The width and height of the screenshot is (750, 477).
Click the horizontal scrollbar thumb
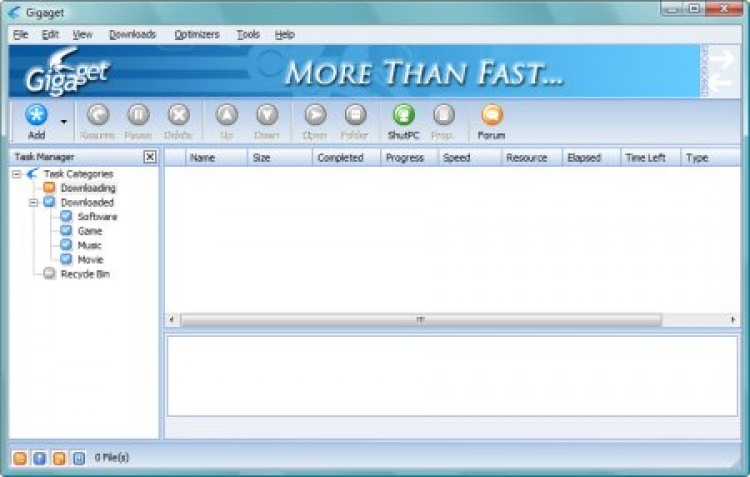(x=421, y=320)
